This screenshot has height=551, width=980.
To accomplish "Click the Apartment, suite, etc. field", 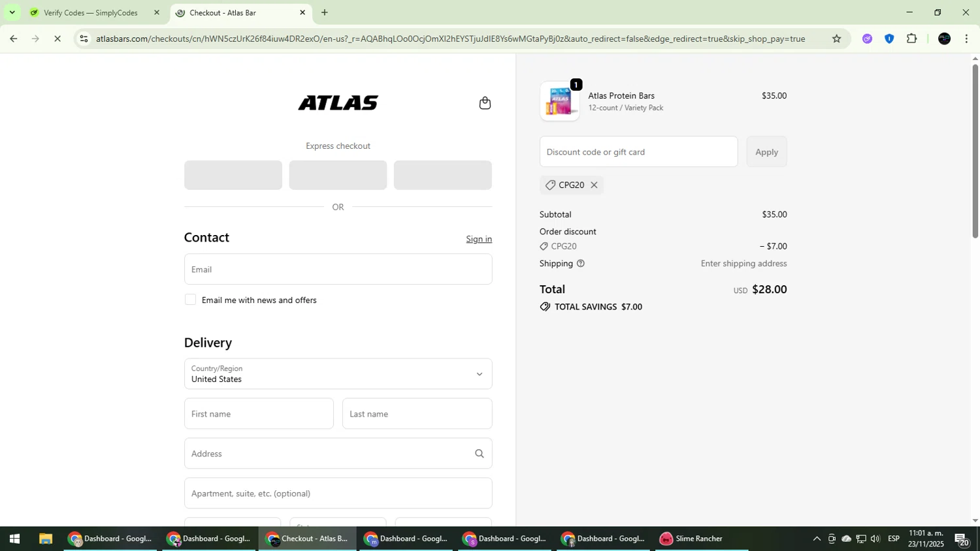I will tap(338, 493).
